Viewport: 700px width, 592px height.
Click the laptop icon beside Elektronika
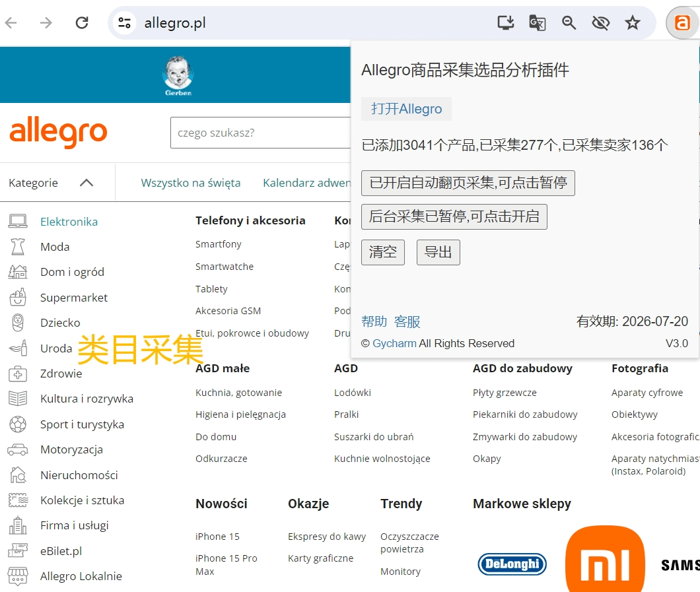(x=18, y=221)
